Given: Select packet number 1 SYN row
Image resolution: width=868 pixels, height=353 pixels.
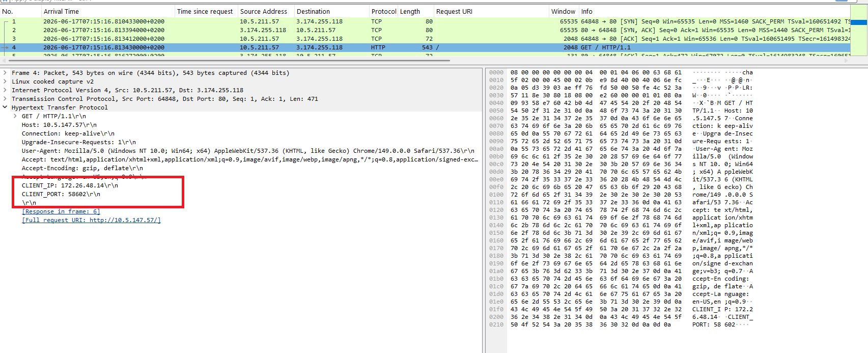Looking at the screenshot, I should pyautogui.click(x=425, y=21).
